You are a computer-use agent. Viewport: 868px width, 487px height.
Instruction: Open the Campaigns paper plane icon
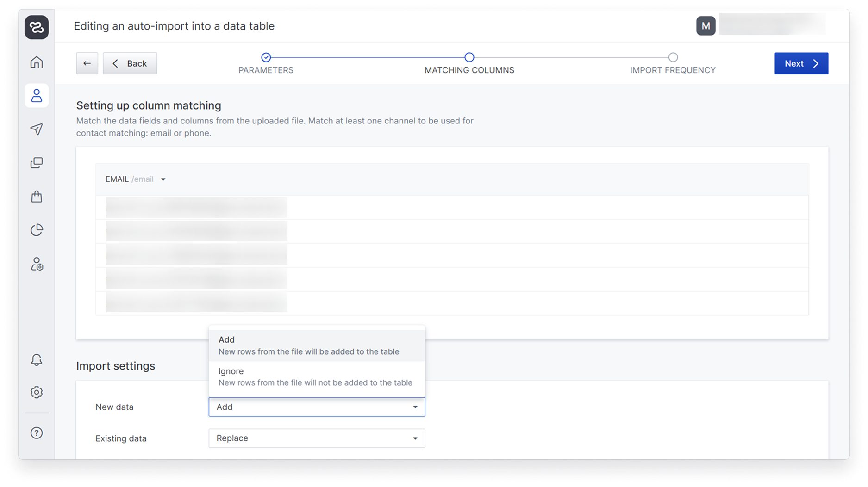point(37,129)
